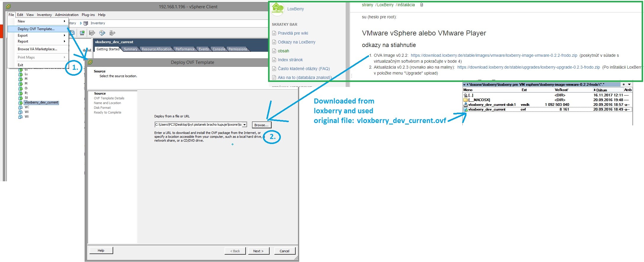Expand the breadcrumb arrow before Inventory
644x262 pixels.
81,23
